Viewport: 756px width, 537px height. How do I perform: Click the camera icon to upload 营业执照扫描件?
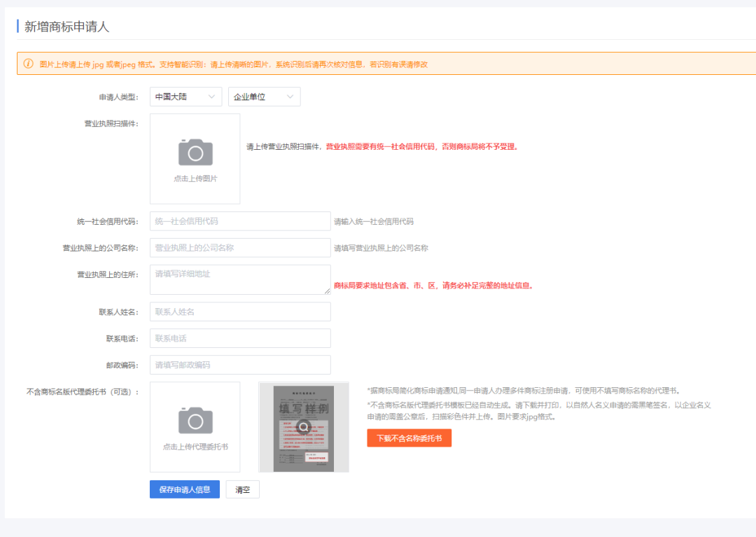(195, 152)
